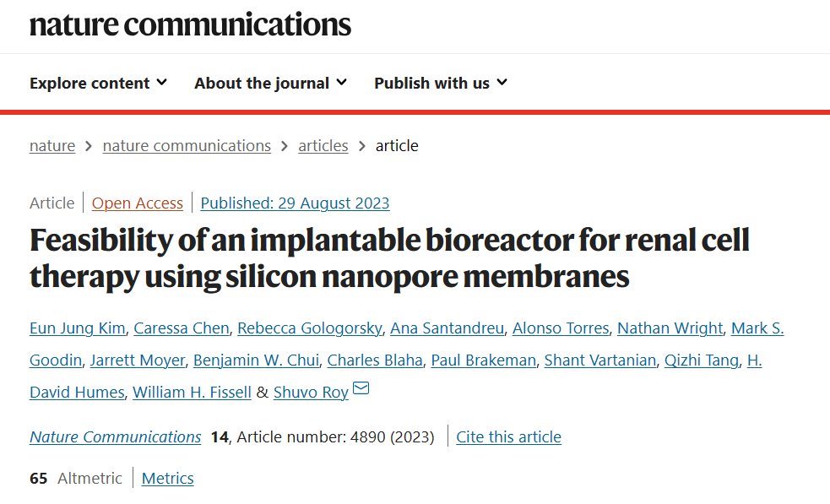The width and height of the screenshot is (830, 504).
Task: Expand the Explore content dropdown
Action: click(99, 83)
